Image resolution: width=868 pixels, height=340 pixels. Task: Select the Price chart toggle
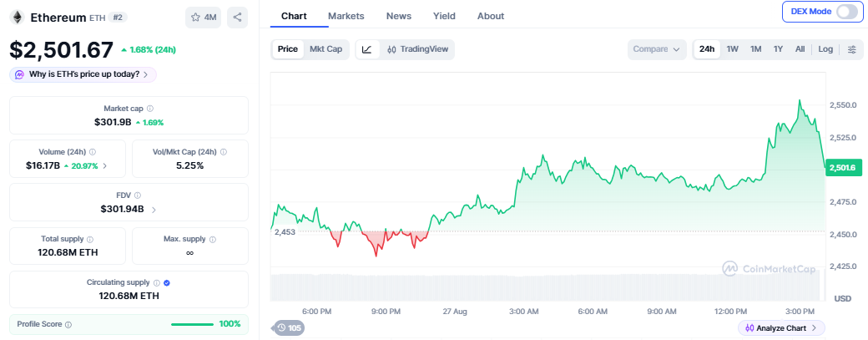click(x=288, y=49)
